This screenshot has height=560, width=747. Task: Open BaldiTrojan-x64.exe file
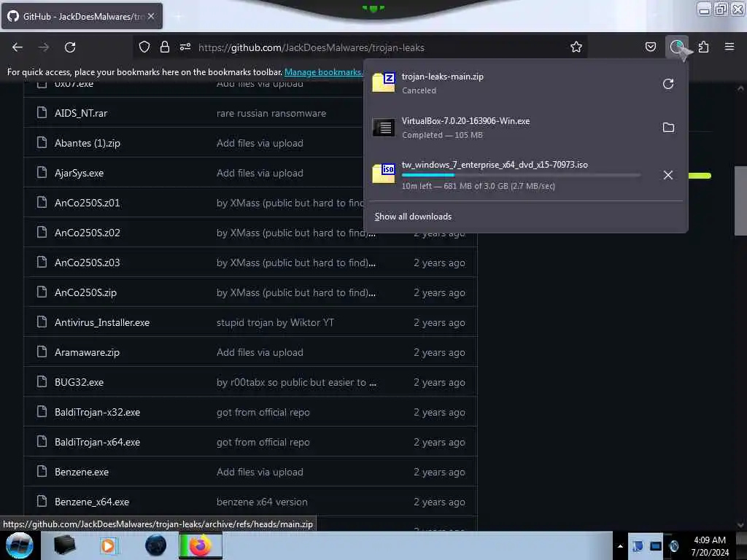97,443
